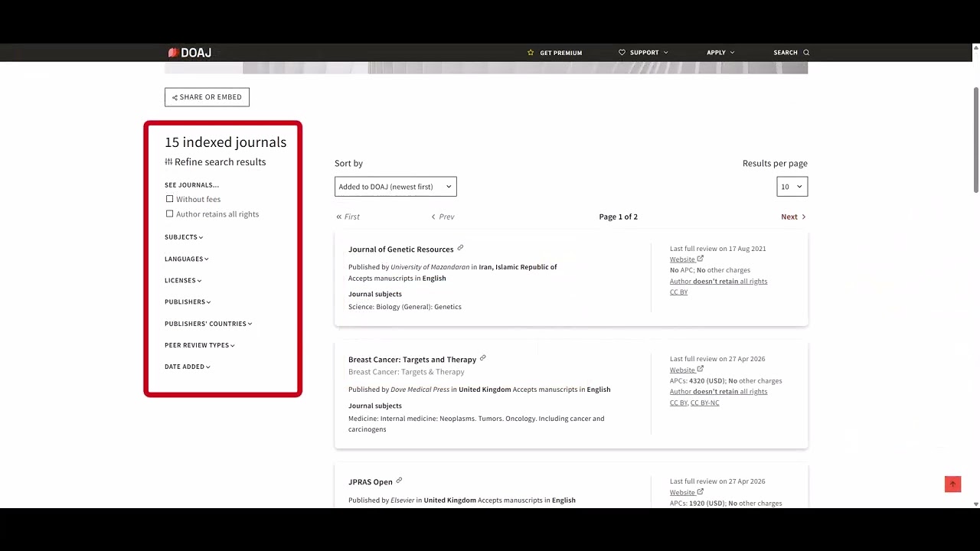
Task: Click the Search magnifier icon
Action: coord(806,53)
